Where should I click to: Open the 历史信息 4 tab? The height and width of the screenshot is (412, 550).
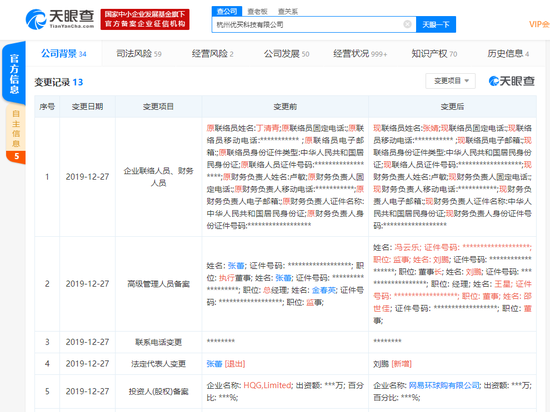[x=508, y=54]
